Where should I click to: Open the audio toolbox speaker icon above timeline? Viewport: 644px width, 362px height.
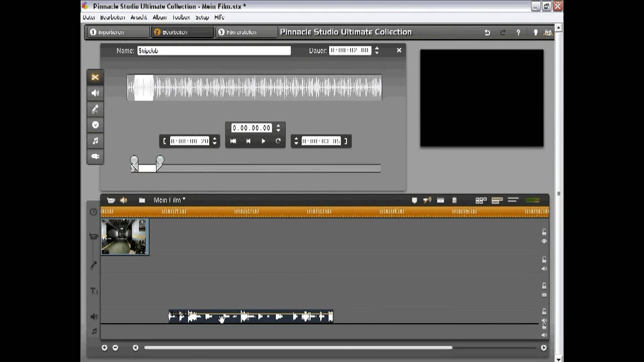(x=124, y=200)
